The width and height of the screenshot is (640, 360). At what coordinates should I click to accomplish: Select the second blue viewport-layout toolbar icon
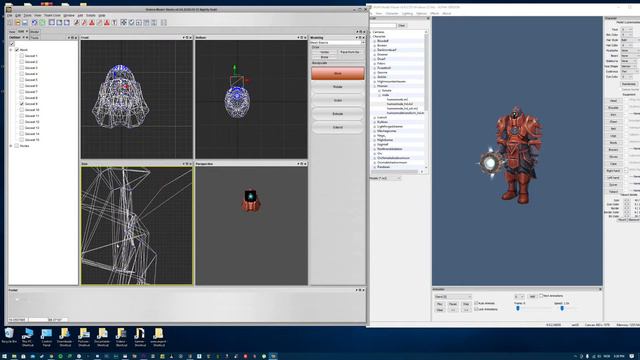(59, 22)
